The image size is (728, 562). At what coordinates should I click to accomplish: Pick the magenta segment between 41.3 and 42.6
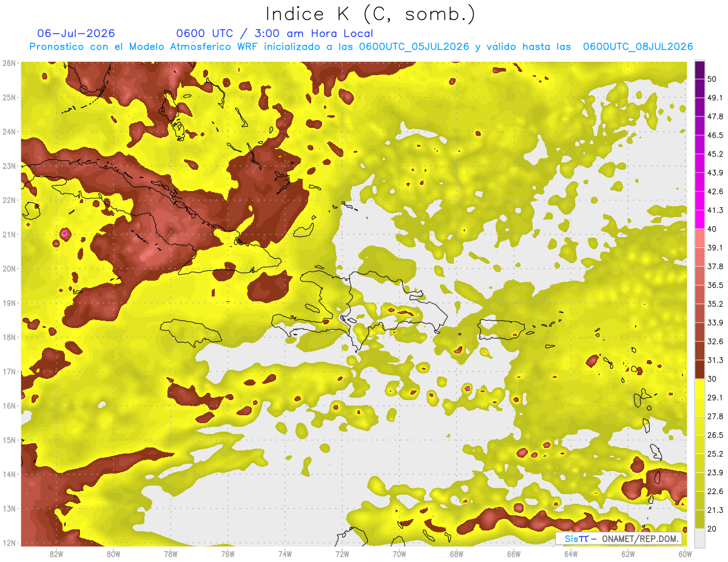click(699, 201)
